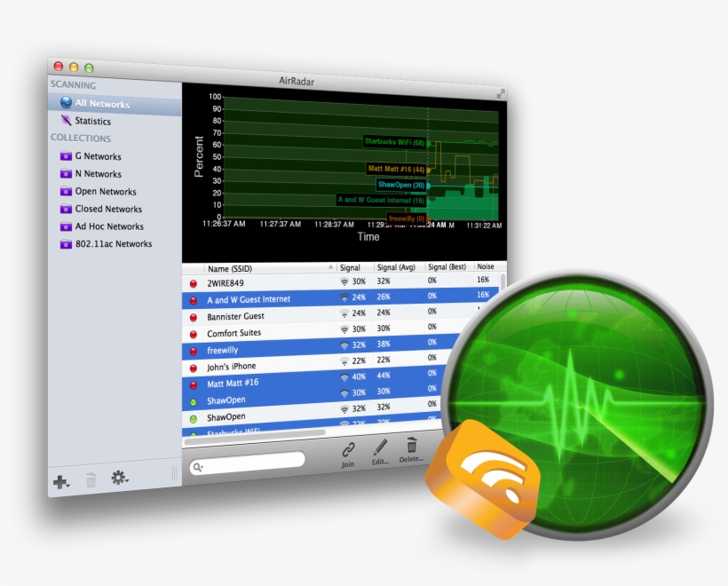The width and height of the screenshot is (728, 586).
Task: Click the fullscreen arrows in title bar
Action: [x=501, y=94]
